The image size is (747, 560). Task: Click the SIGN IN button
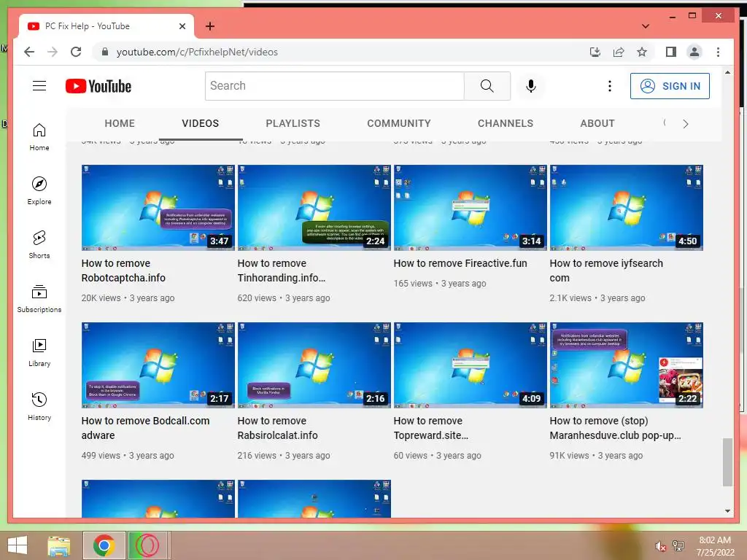(670, 86)
